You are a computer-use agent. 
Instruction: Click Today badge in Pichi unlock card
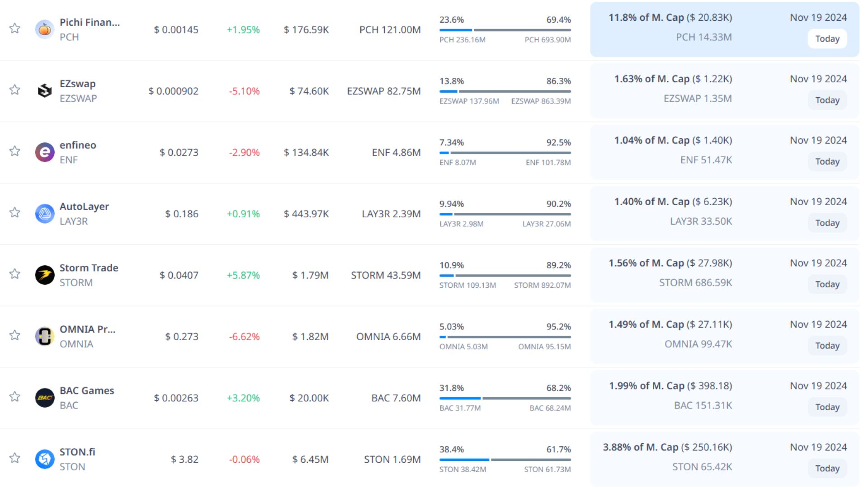(827, 39)
